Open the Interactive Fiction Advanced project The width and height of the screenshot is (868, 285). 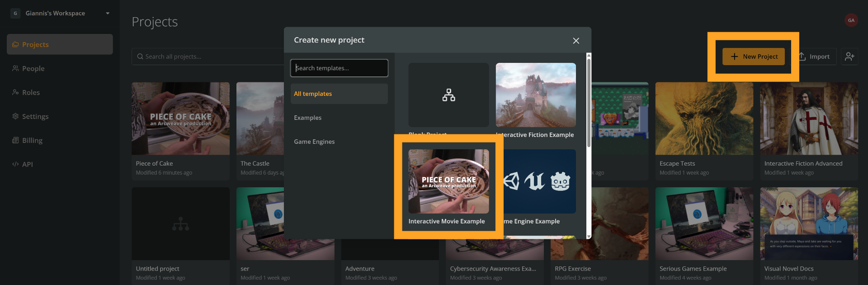click(809, 131)
